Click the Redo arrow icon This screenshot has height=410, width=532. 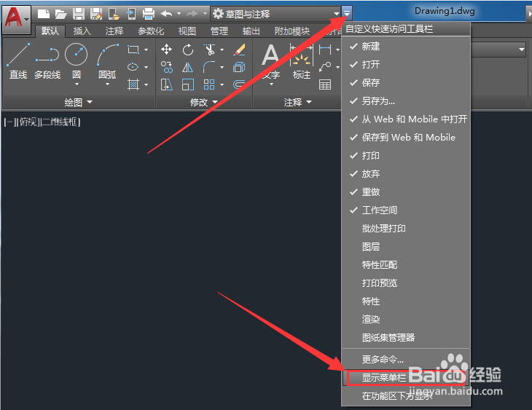click(192, 14)
